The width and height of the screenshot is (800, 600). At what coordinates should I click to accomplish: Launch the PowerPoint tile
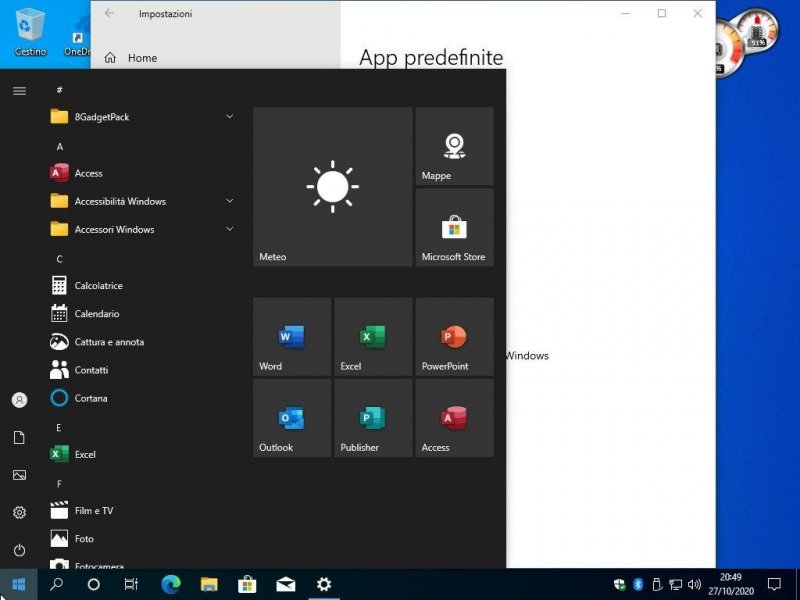pos(454,337)
